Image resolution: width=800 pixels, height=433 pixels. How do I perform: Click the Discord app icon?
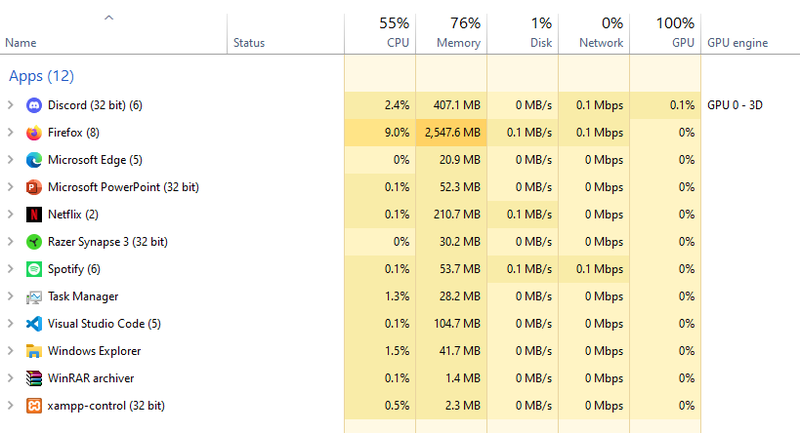pyautogui.click(x=34, y=105)
